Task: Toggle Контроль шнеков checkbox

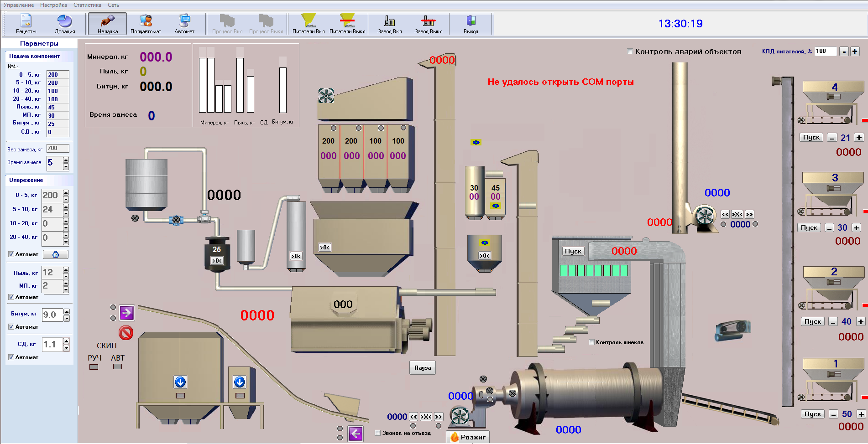Action: [592, 342]
